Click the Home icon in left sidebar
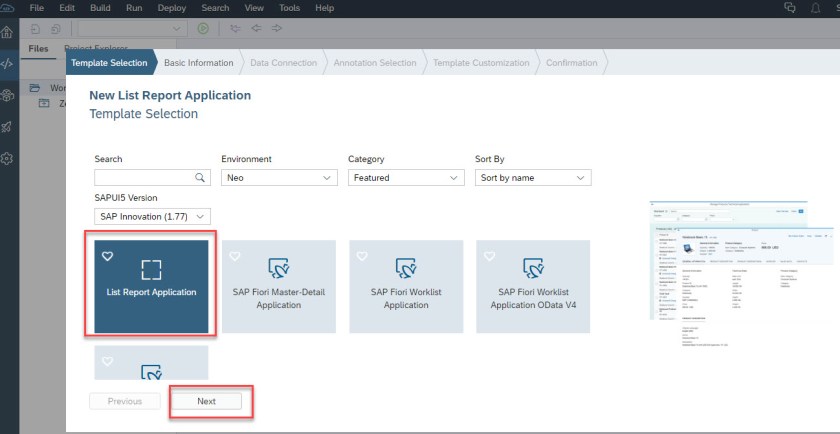Screen dimensions: 840x434 pos(9,31)
